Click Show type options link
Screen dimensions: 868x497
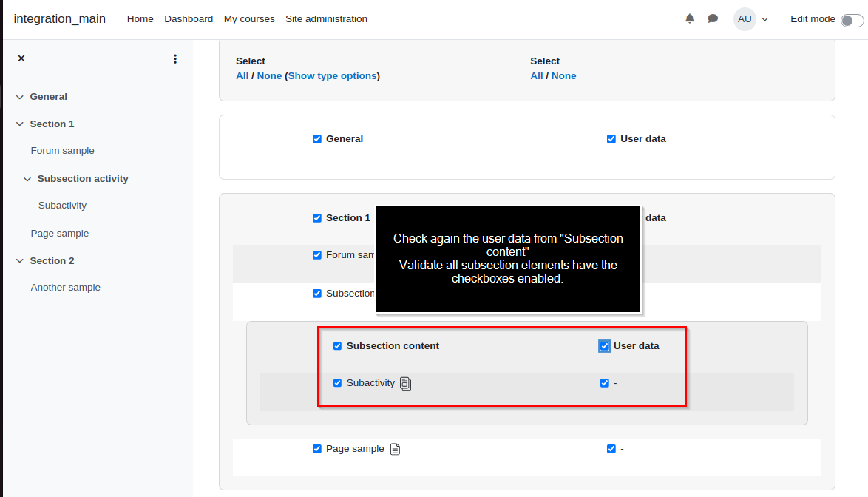(332, 76)
